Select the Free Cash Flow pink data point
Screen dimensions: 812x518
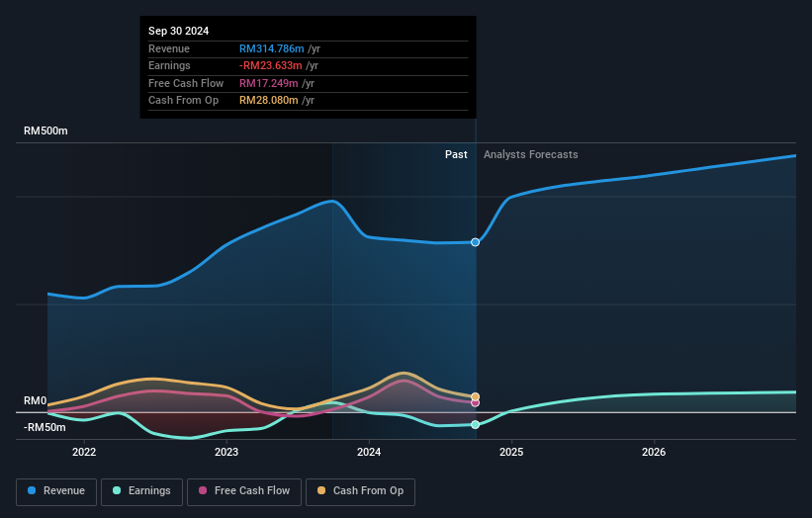point(475,403)
